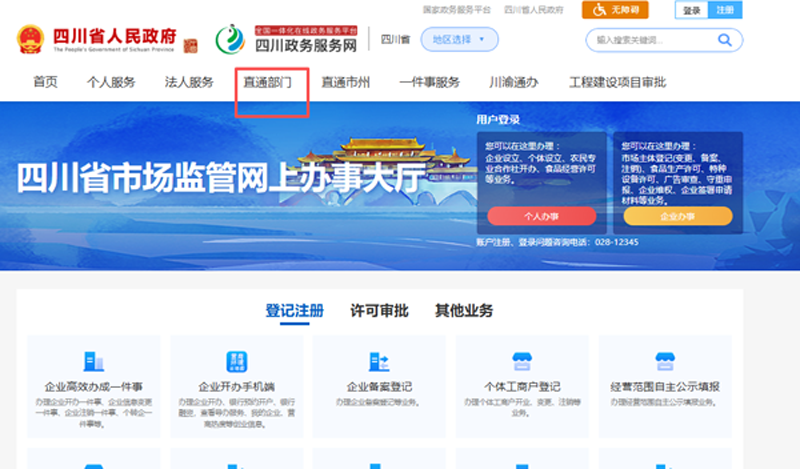Open the 个人服务 navigation menu

coord(111,82)
